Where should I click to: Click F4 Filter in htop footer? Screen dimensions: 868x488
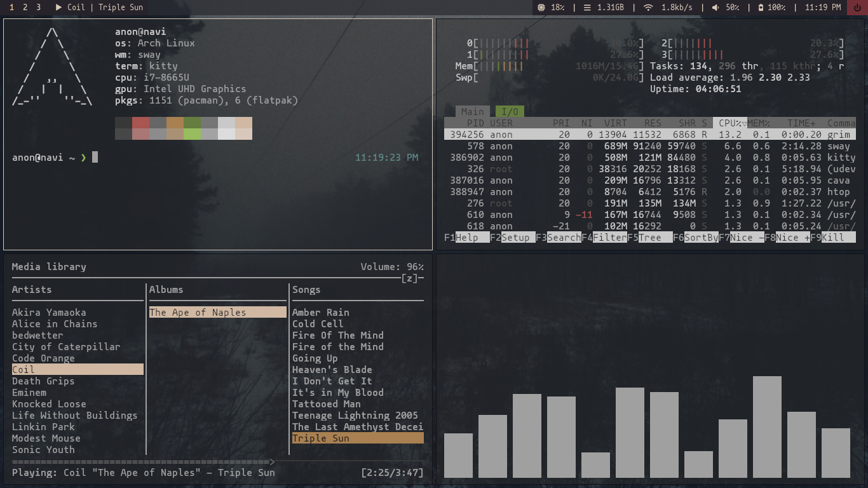pyautogui.click(x=604, y=238)
